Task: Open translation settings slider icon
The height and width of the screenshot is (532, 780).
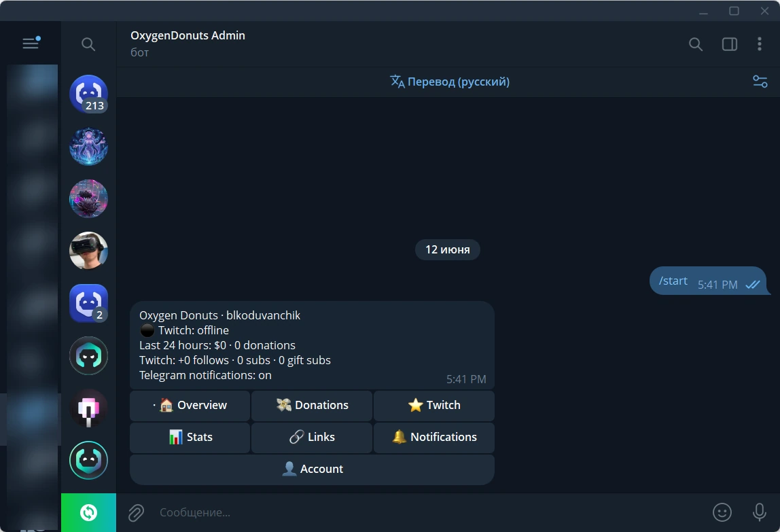Action: tap(760, 82)
